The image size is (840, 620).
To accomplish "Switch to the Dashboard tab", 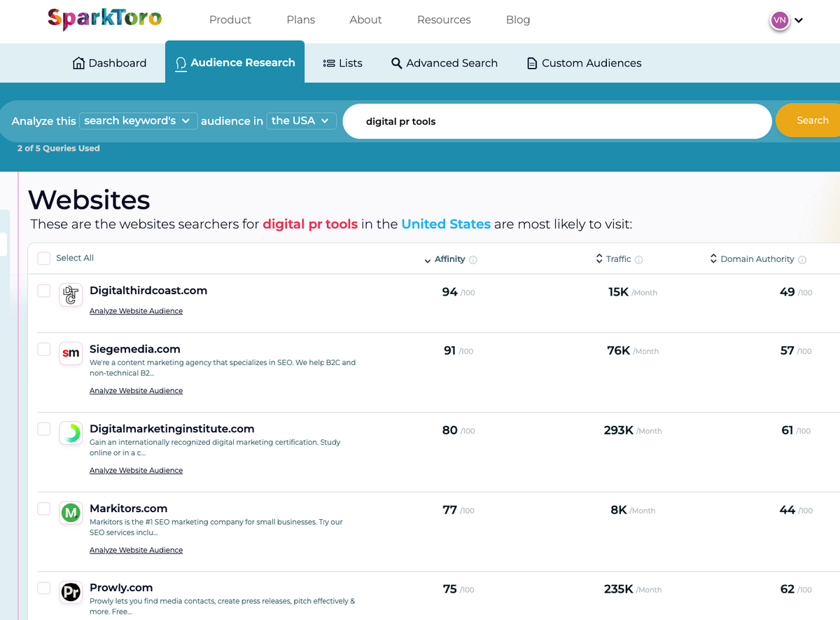I will pos(110,63).
